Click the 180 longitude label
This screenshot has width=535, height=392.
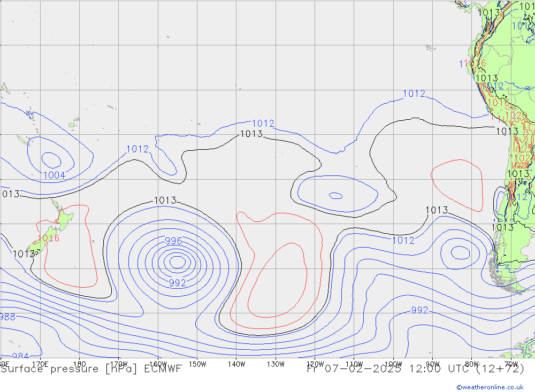pos(80,364)
